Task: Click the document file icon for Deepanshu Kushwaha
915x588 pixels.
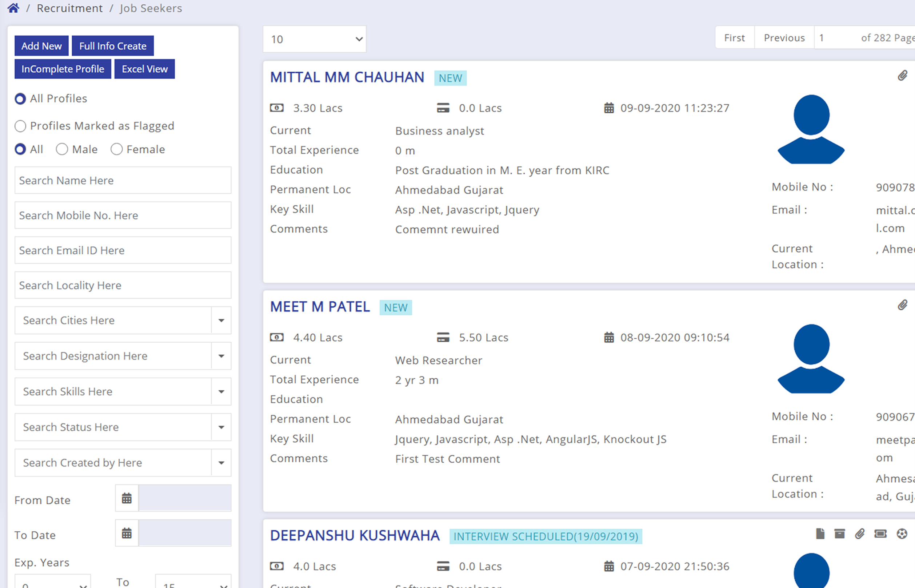Action: click(x=820, y=534)
